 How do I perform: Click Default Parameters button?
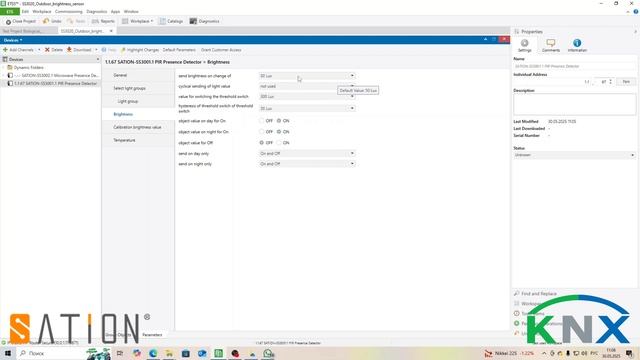pyautogui.click(x=179, y=50)
